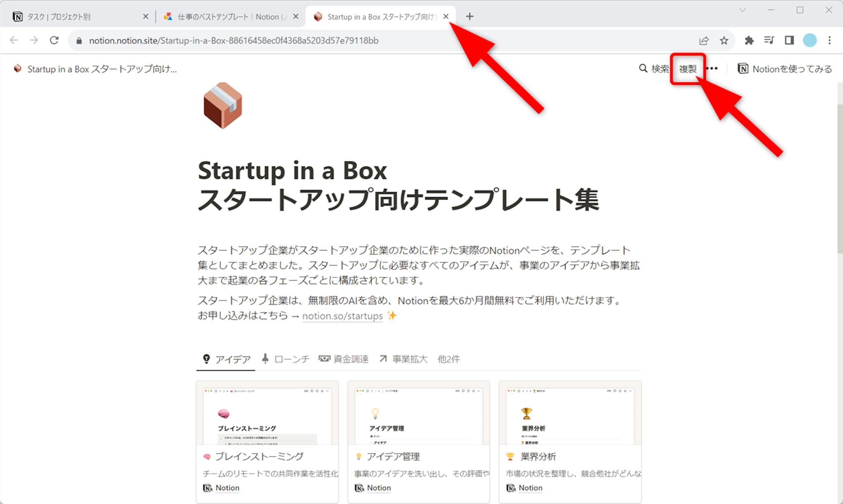Click the cardboard box page icon

pyautogui.click(x=223, y=106)
